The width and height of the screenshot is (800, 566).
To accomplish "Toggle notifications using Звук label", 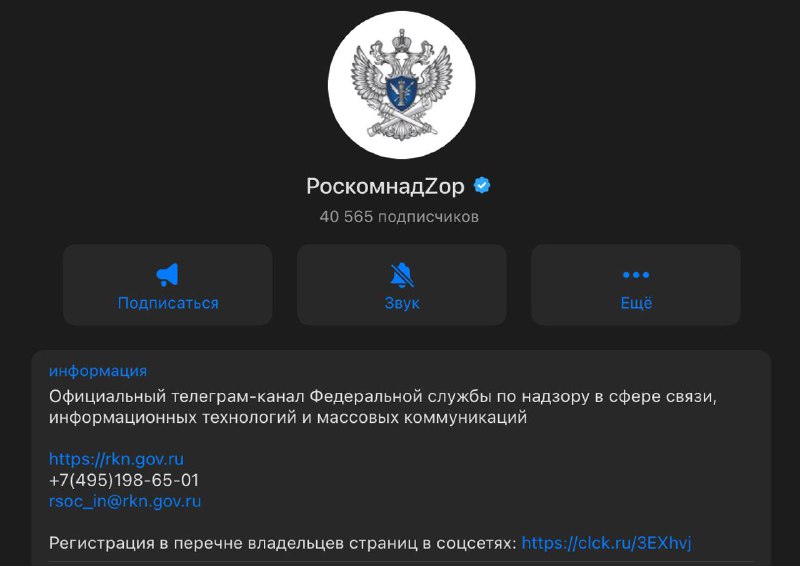I will click(x=402, y=303).
